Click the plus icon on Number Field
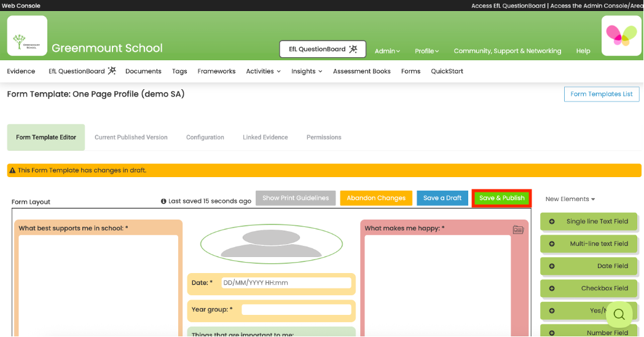644x337 pixels. [552, 333]
